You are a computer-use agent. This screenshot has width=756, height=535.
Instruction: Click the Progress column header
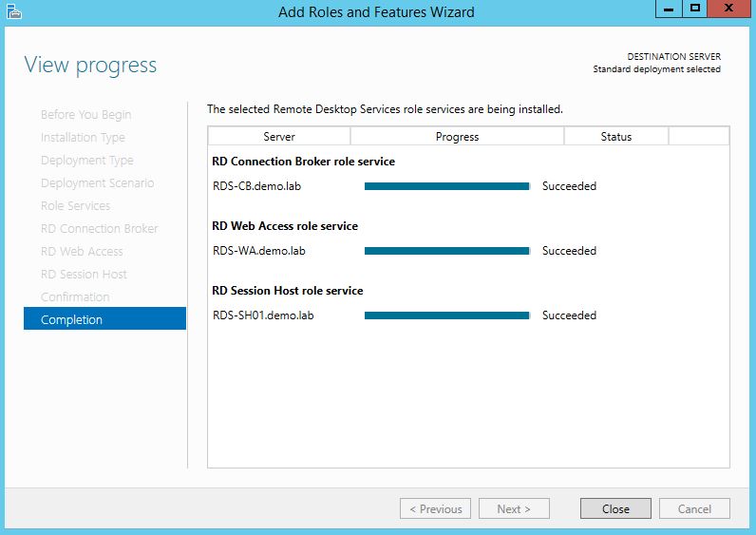[457, 137]
